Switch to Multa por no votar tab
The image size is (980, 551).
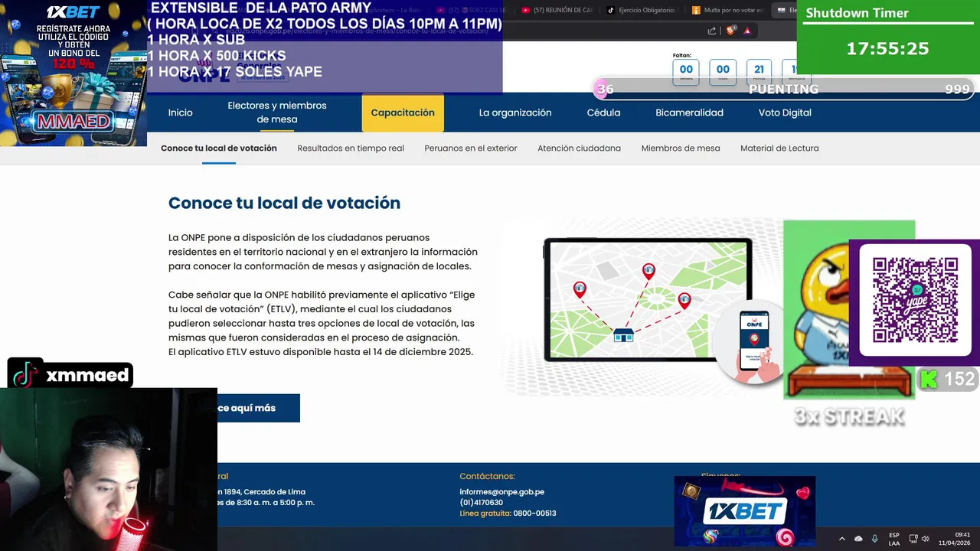point(727,10)
